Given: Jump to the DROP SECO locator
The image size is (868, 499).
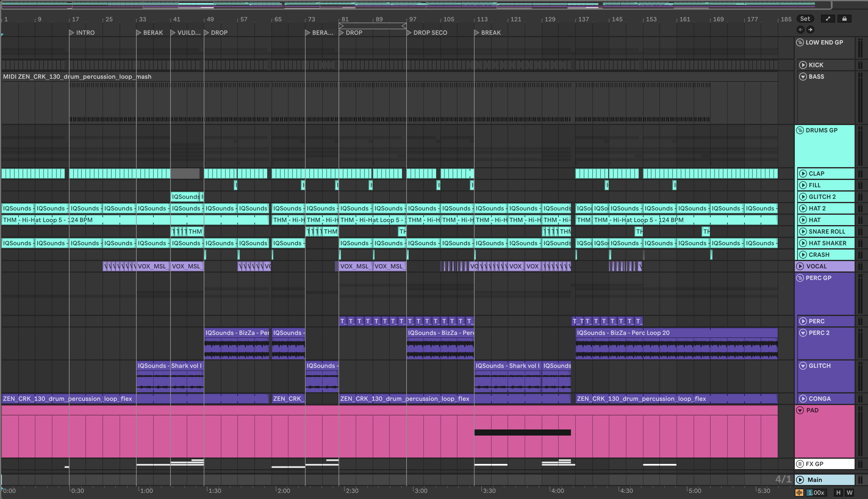Looking at the screenshot, I should point(427,33).
